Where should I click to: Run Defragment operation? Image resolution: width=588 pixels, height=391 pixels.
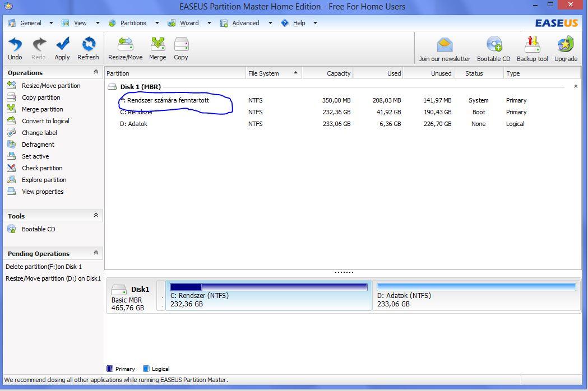click(38, 145)
